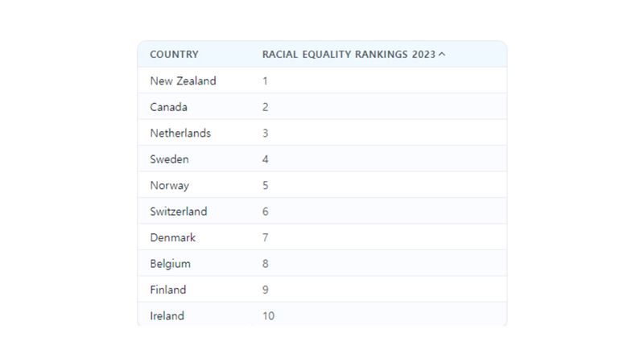Sort by the COUNTRY column header
644x362 pixels.
click(x=174, y=55)
